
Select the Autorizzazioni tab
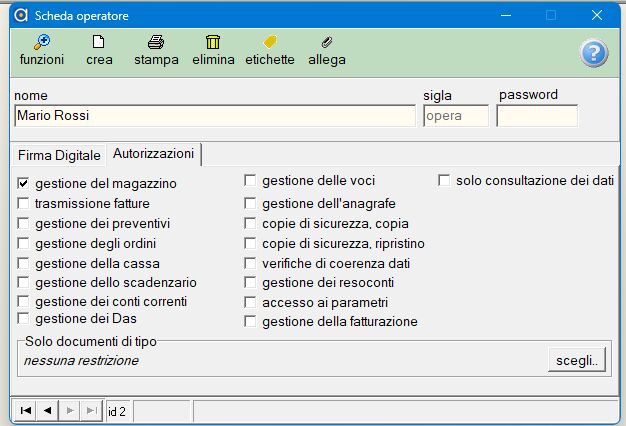click(154, 154)
